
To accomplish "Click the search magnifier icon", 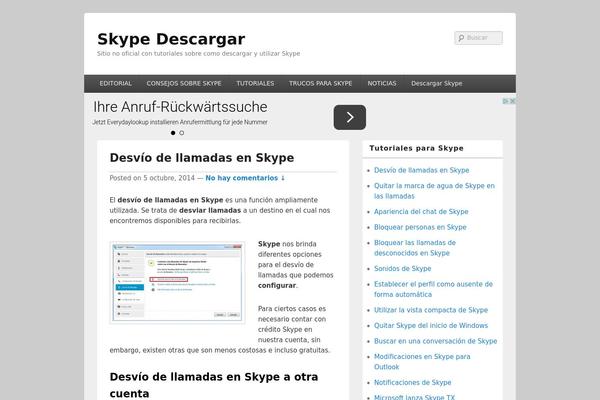I will [x=461, y=38].
